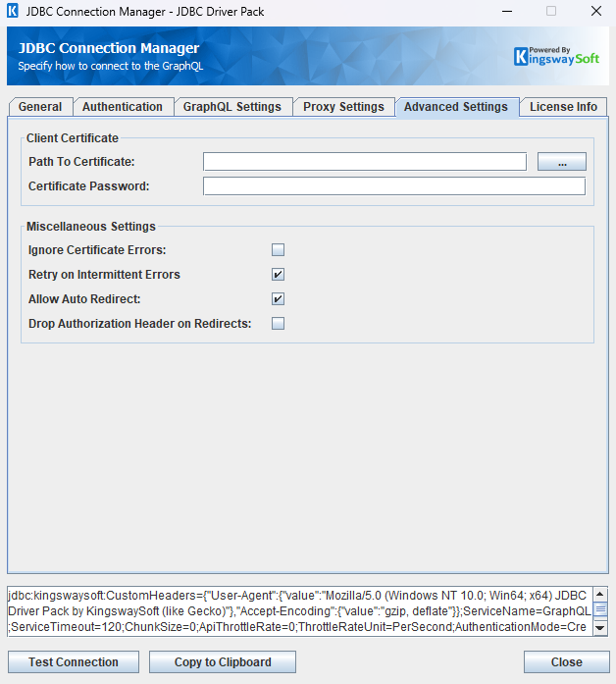Focus the Certificate Password field
616x684 pixels.
tap(394, 186)
